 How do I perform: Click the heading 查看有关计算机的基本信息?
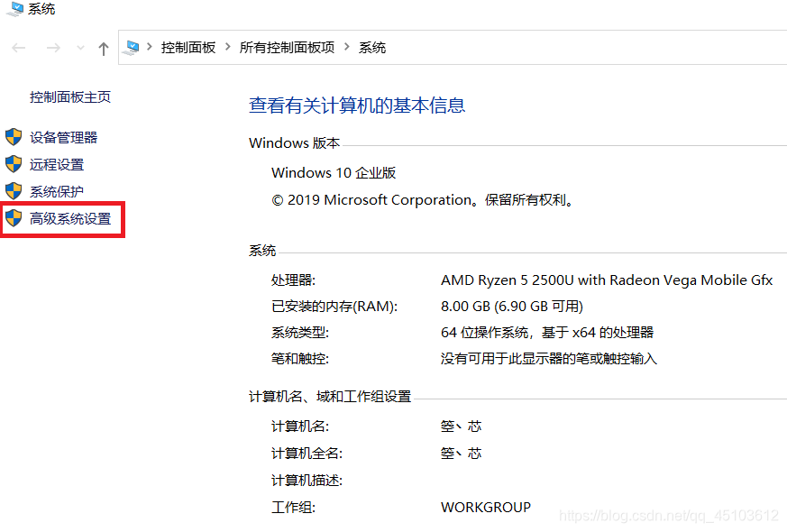(x=357, y=105)
